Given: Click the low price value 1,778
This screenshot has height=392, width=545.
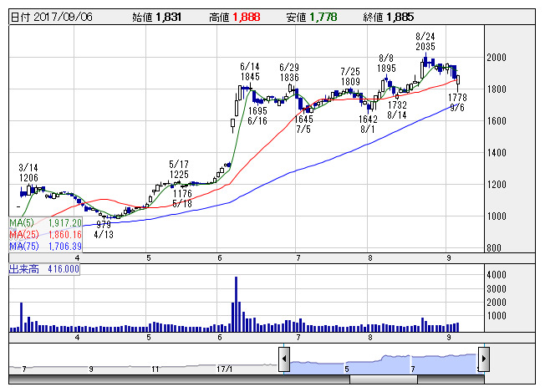Looking at the screenshot, I should tap(323, 17).
